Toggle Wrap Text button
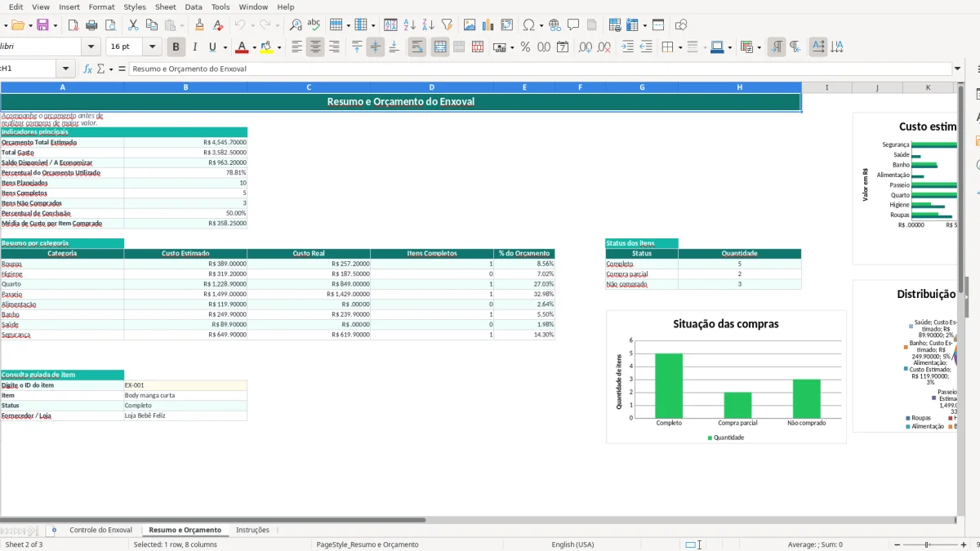 coord(417,47)
